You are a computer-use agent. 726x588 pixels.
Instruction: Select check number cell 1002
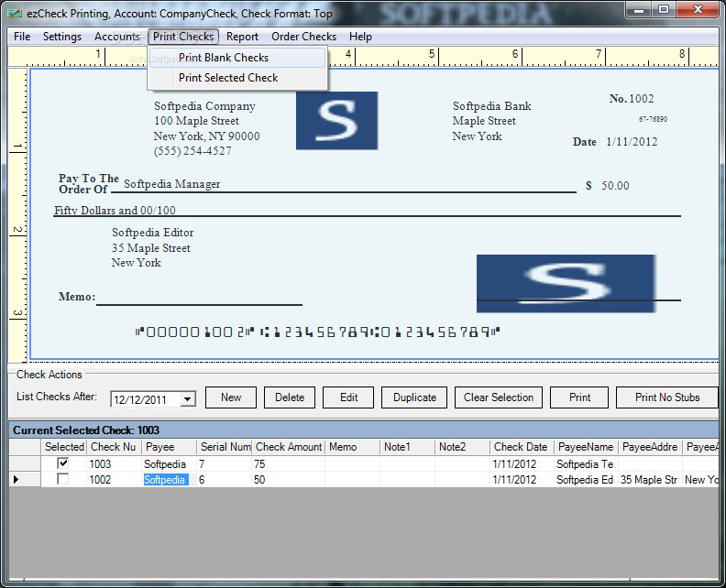[x=114, y=479]
